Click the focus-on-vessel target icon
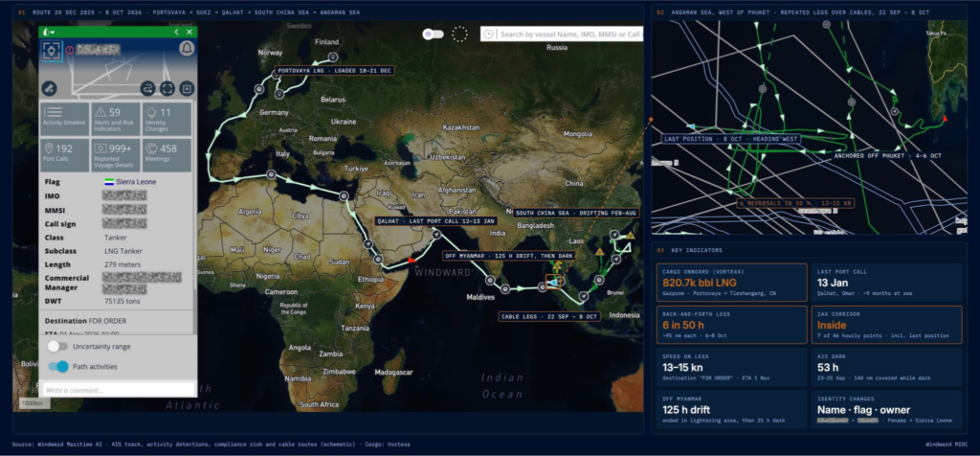 coord(52,50)
